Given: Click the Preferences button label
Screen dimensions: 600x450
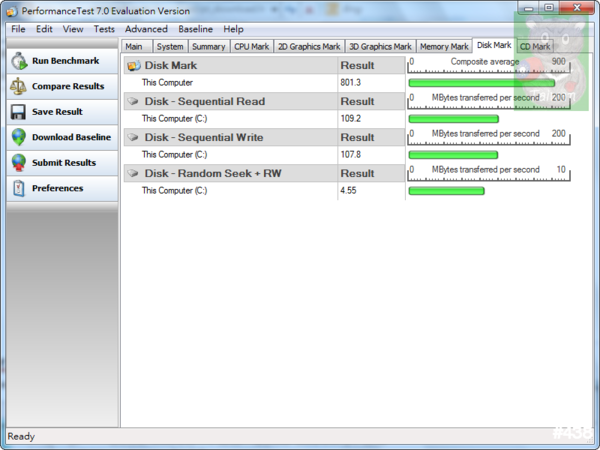Looking at the screenshot, I should [x=57, y=188].
